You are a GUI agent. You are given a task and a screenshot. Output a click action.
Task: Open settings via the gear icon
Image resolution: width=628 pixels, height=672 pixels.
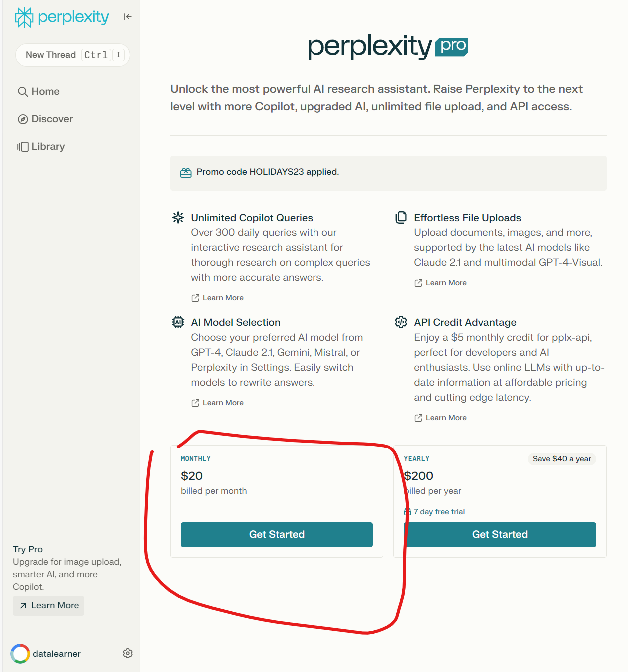tap(128, 653)
